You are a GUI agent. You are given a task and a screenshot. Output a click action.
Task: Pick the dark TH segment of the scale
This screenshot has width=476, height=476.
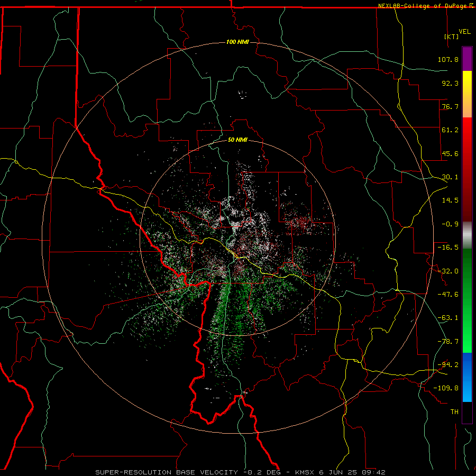point(467,413)
